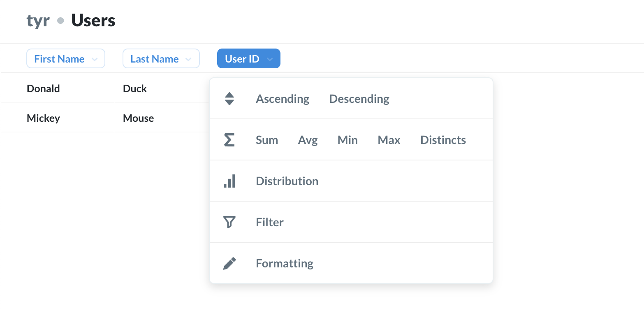Click the bar chart distribution icon

coord(229,181)
